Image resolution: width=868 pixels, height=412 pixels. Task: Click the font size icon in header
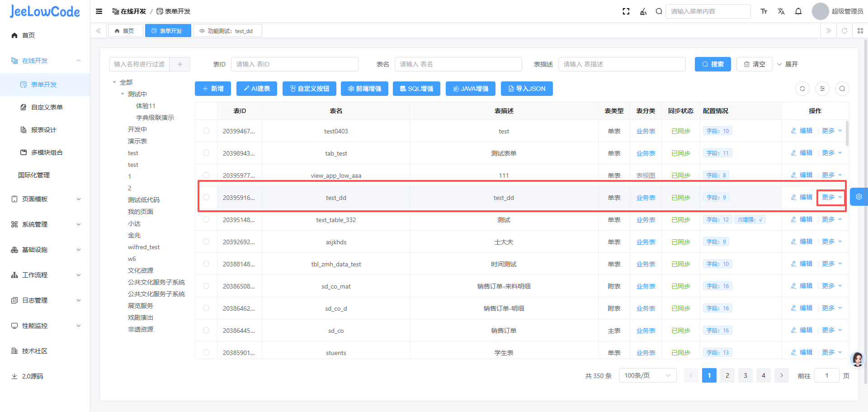pyautogui.click(x=764, y=11)
